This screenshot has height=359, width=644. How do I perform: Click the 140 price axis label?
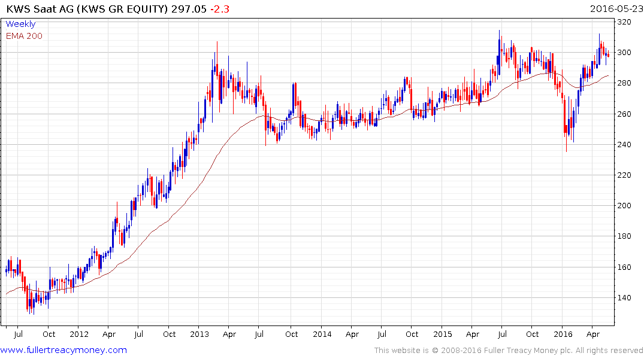[x=624, y=298]
